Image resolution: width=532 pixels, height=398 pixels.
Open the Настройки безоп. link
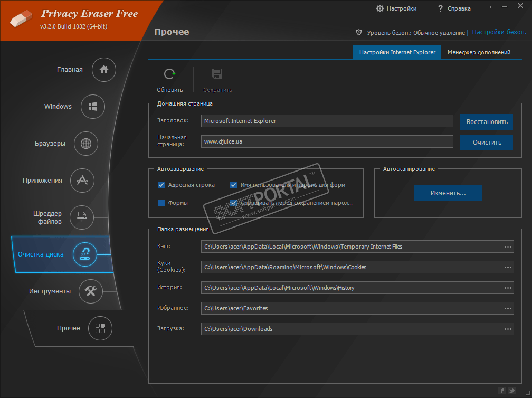click(x=499, y=32)
